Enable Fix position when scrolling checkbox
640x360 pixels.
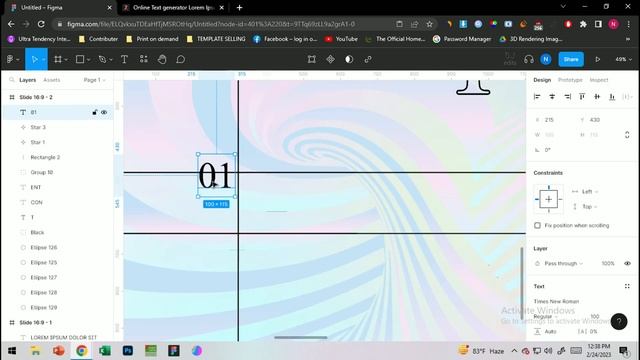[537, 225]
